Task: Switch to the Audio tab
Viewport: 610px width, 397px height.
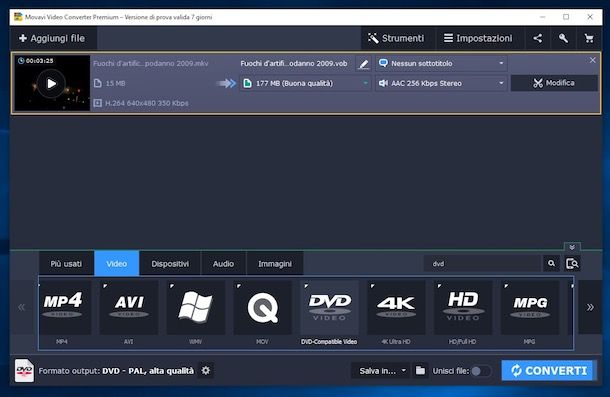Action: click(223, 264)
